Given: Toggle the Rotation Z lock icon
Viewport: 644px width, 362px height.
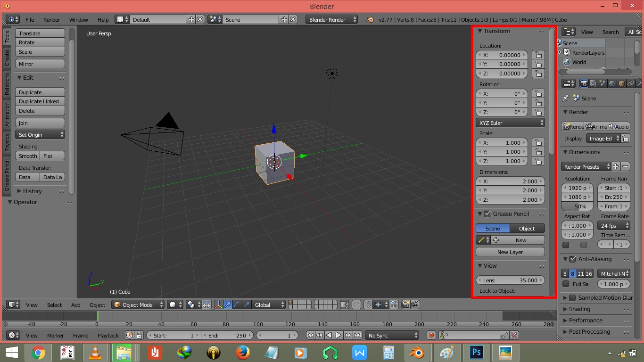Looking at the screenshot, I should pos(538,112).
